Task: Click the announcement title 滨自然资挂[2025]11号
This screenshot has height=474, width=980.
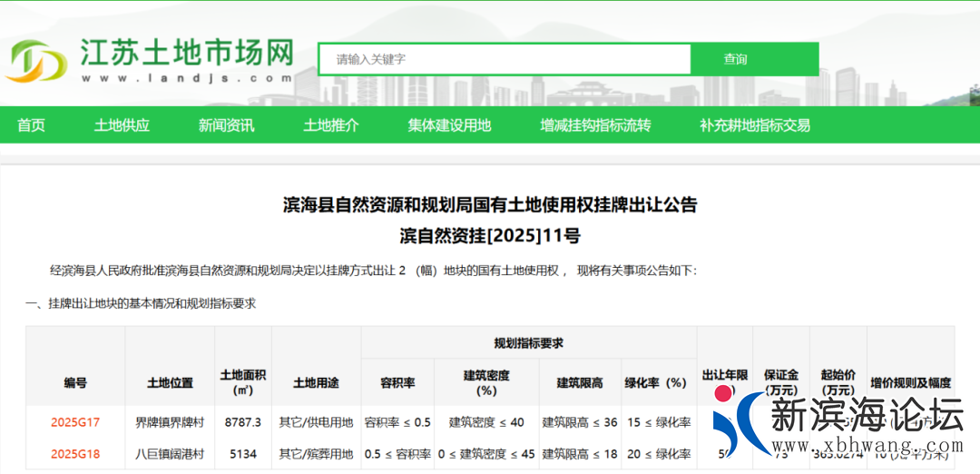Action: (x=490, y=236)
